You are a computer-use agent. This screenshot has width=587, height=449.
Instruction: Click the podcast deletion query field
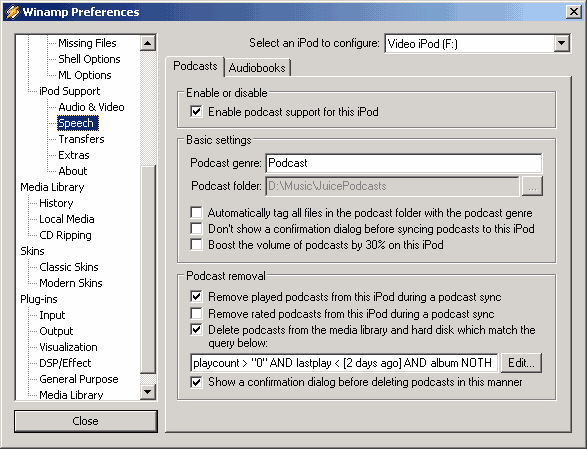[x=344, y=363]
